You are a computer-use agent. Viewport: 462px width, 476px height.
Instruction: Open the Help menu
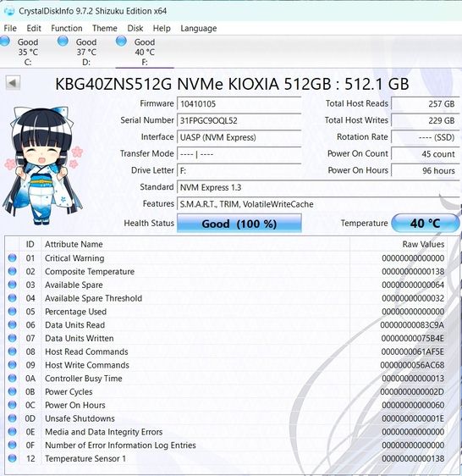(162, 28)
